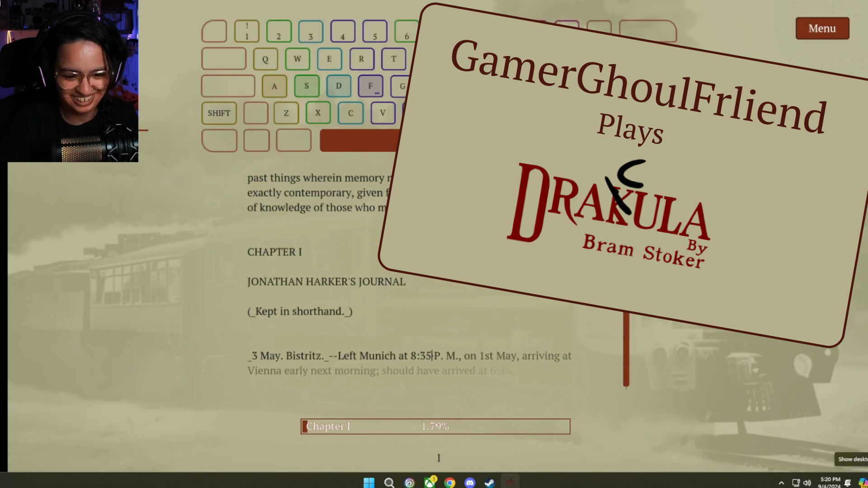Click the on-screen F key
The height and width of the screenshot is (488, 868).
click(370, 86)
